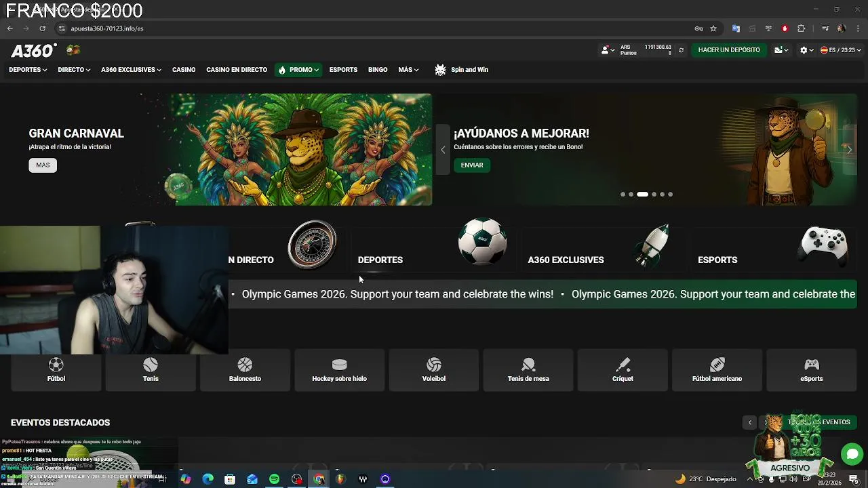Select the Hockey sobre hielo icon
The image size is (868, 488).
pyautogui.click(x=339, y=370)
